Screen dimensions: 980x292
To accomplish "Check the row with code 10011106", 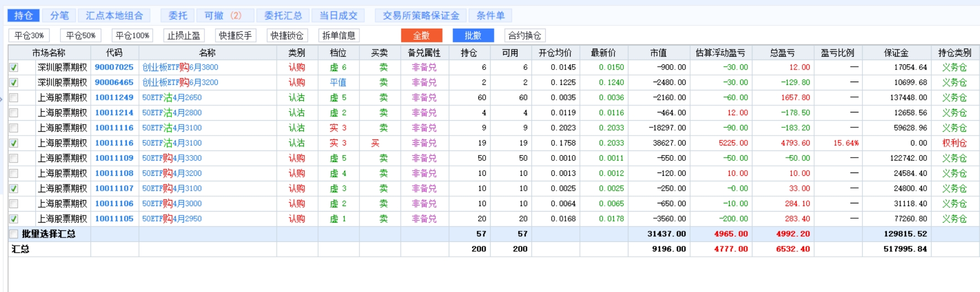I will 14,204.
